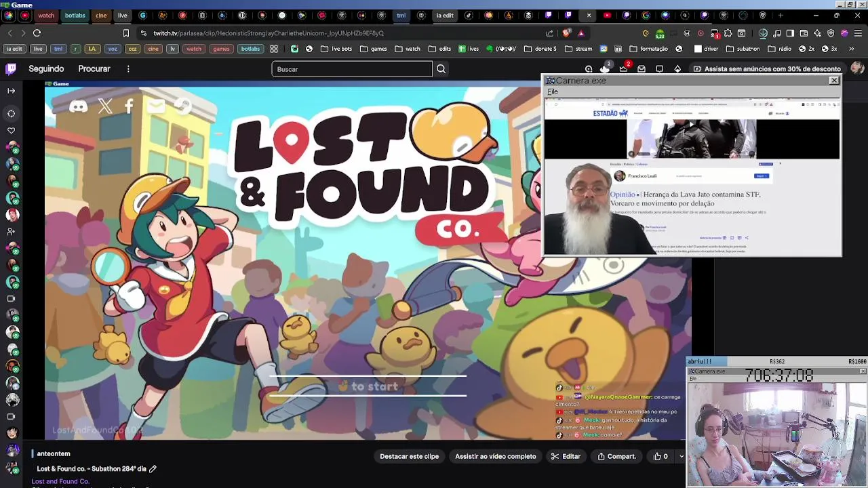Edit clip title with pencil icon

(x=153, y=468)
